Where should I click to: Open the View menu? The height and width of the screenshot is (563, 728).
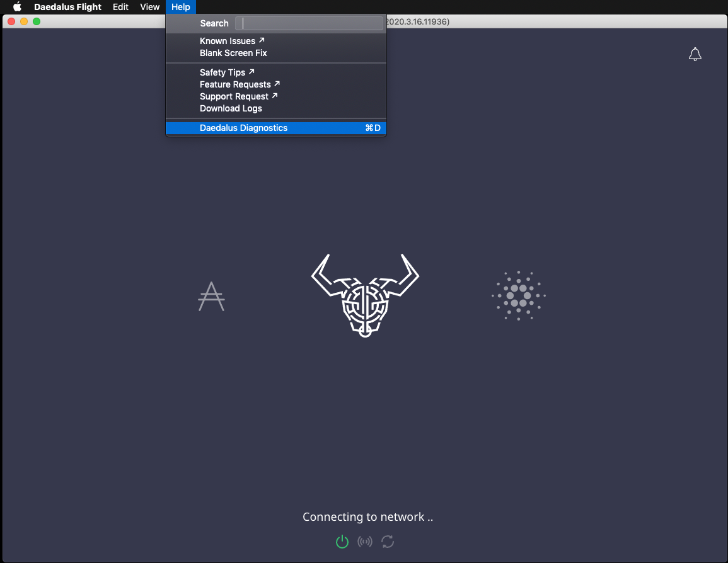click(x=150, y=7)
